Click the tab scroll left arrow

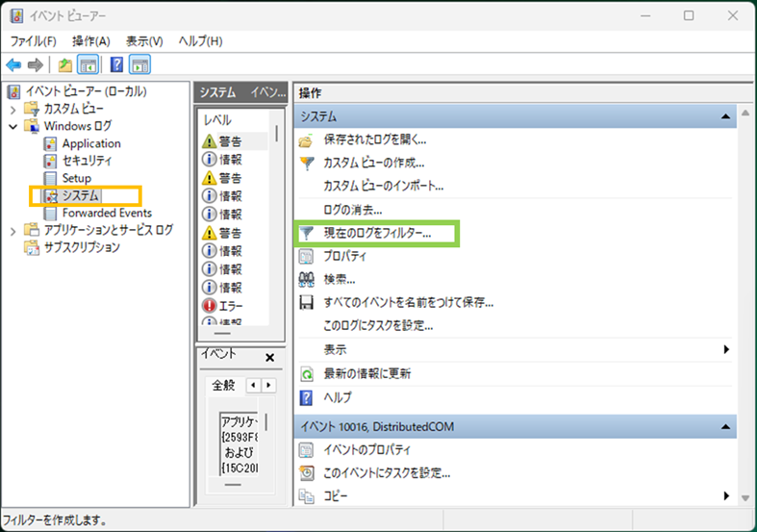(x=254, y=385)
